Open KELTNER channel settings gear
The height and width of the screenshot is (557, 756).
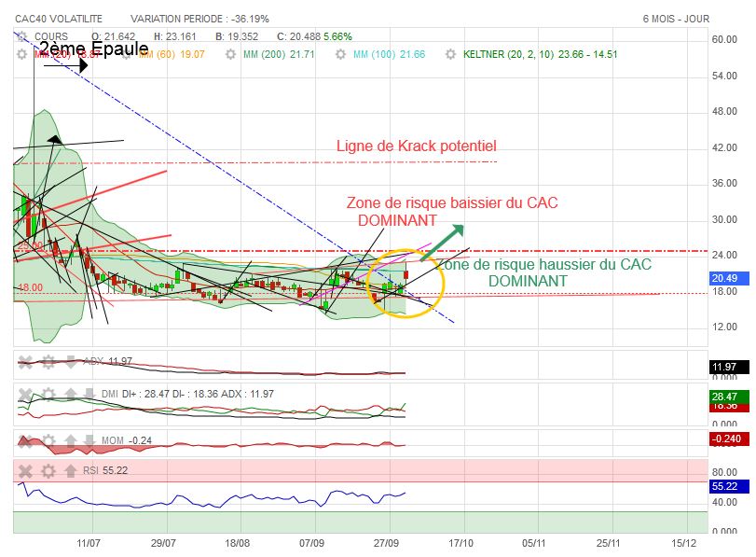click(450, 54)
